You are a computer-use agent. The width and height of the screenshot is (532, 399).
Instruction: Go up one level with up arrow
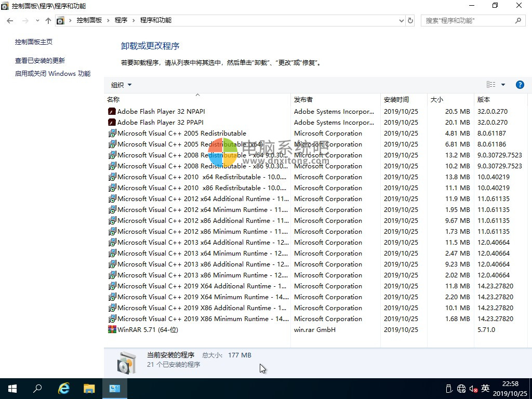coord(48,21)
